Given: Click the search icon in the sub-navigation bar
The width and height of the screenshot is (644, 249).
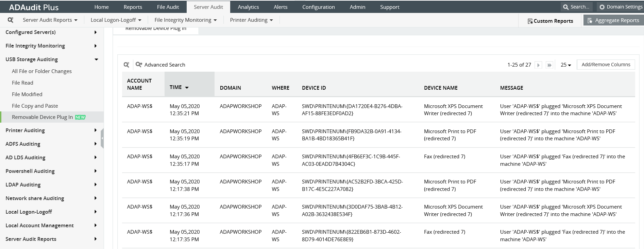Looking at the screenshot, I should click(x=11, y=20).
